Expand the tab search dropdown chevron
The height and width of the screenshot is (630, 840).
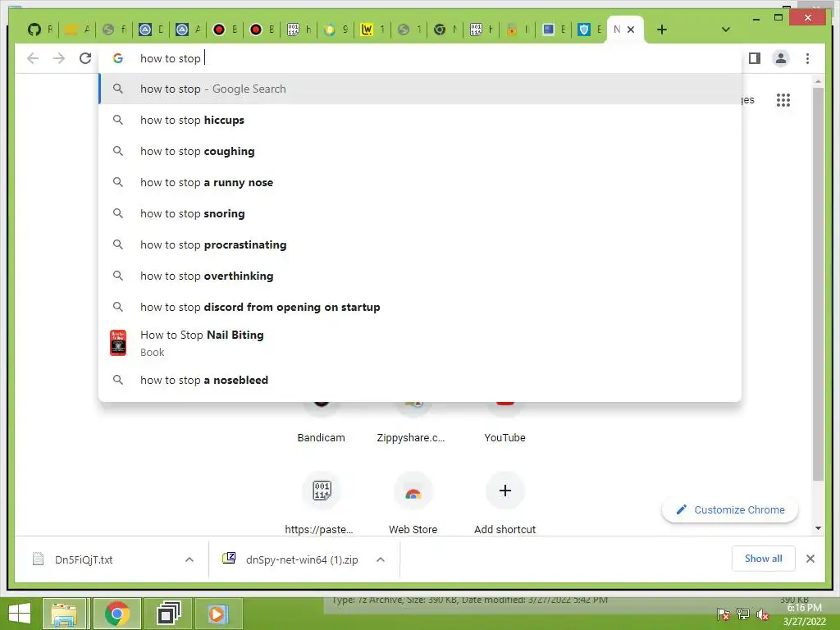[726, 30]
